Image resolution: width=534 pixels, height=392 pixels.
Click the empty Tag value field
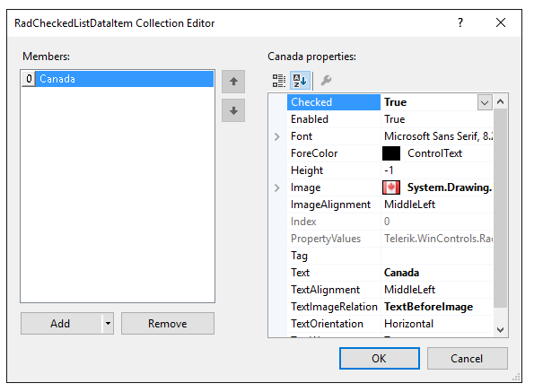point(437,256)
